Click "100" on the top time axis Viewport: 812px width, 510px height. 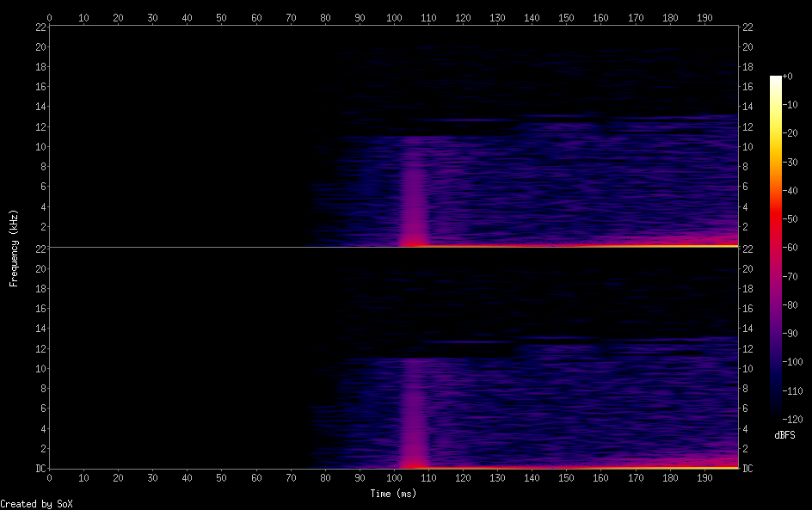[394, 17]
